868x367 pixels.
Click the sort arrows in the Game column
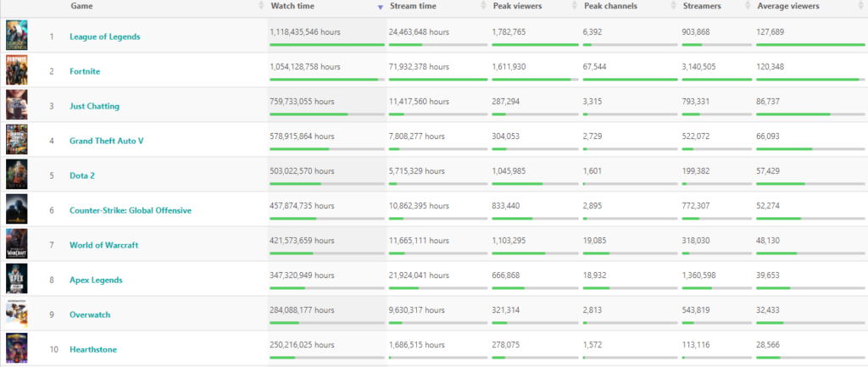click(261, 6)
